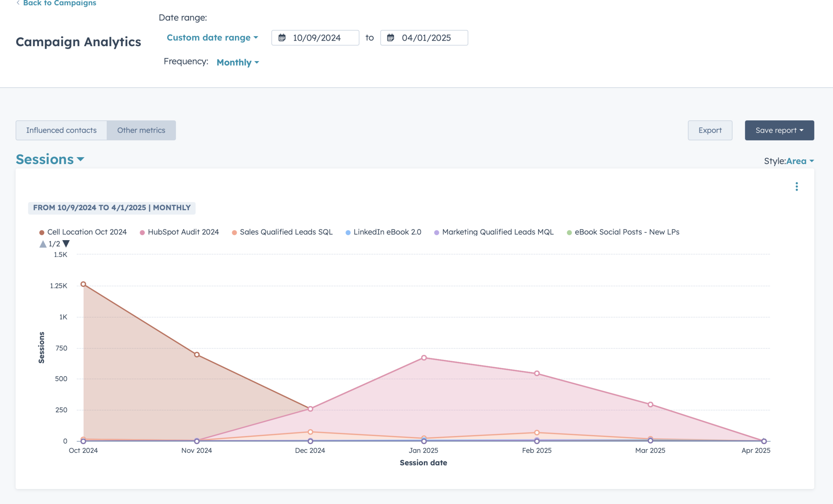The height and width of the screenshot is (504, 833).
Task: Select the Other metrics tab
Action: [x=141, y=130]
